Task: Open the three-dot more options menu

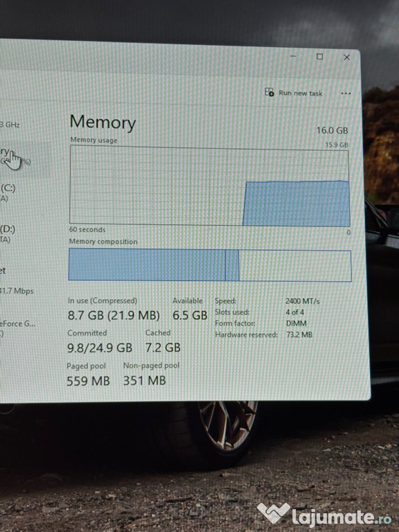Action: coord(346,94)
